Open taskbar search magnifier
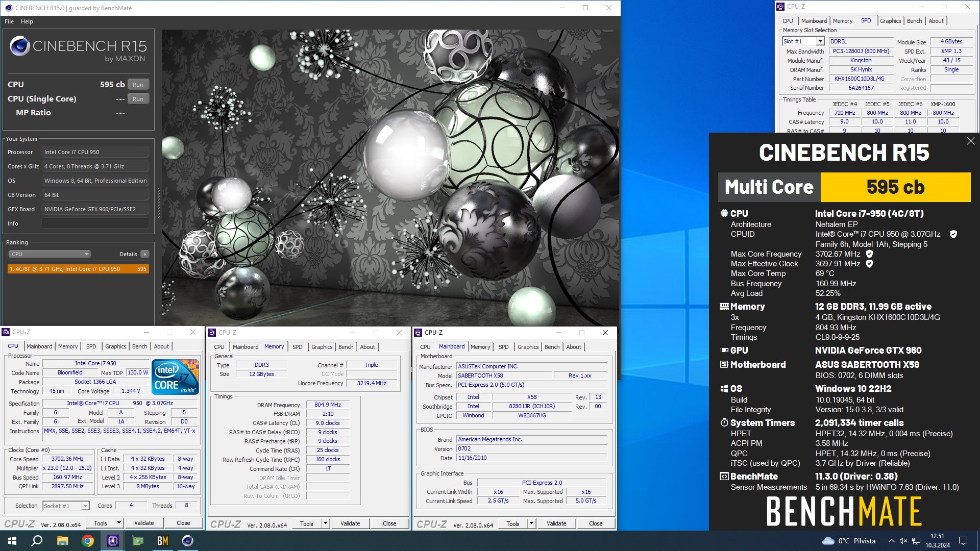The image size is (980, 551). click(x=37, y=541)
